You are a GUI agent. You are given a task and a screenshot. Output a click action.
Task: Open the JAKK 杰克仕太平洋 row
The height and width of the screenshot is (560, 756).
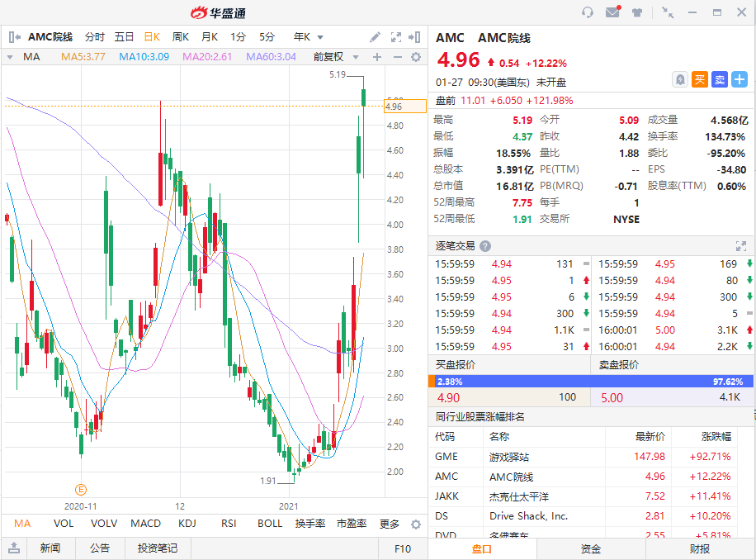[583, 496]
